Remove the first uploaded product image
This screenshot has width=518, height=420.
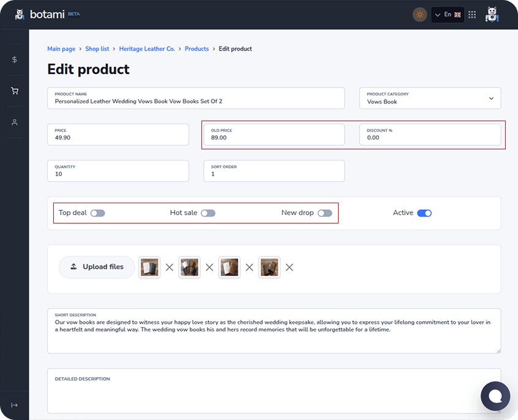pyautogui.click(x=170, y=268)
